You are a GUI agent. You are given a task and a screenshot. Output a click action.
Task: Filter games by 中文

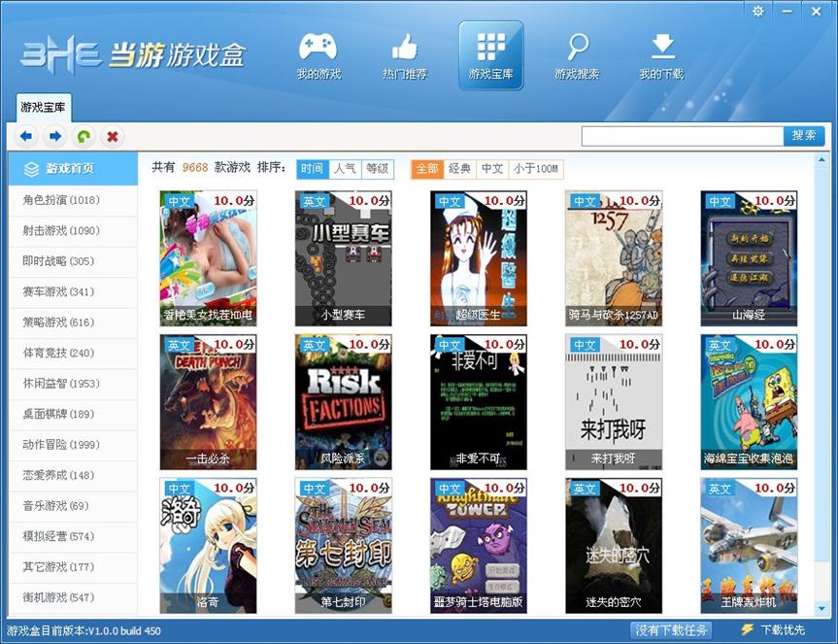[x=492, y=169]
